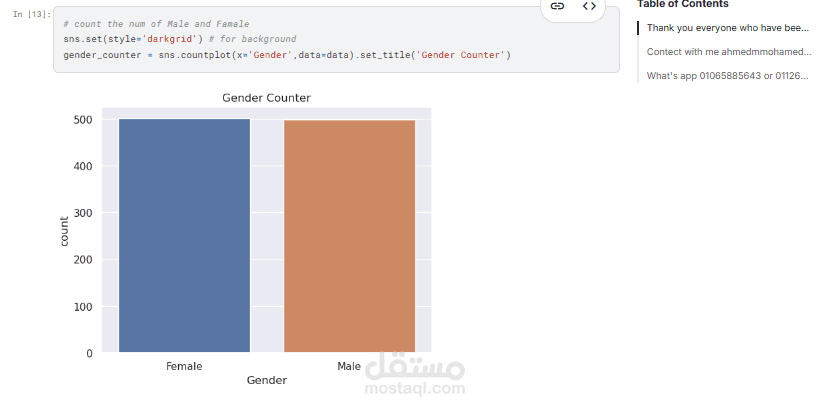
Task: Click the Table of Contents heading
Action: coord(683,4)
